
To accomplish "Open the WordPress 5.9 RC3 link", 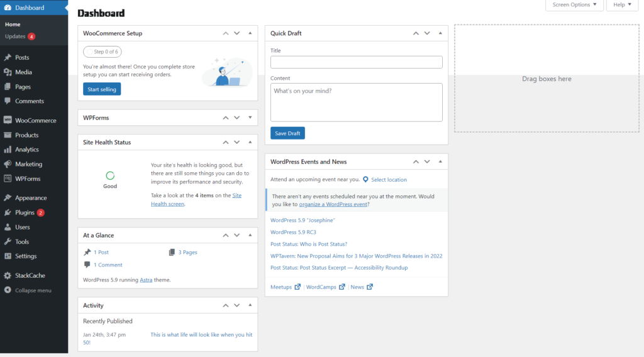I will click(x=293, y=233).
